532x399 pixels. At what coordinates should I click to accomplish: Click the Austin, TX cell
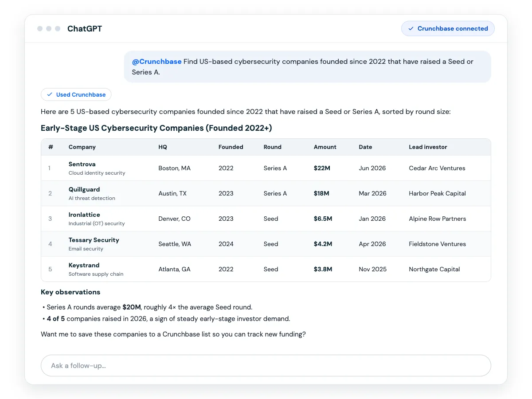pos(172,193)
